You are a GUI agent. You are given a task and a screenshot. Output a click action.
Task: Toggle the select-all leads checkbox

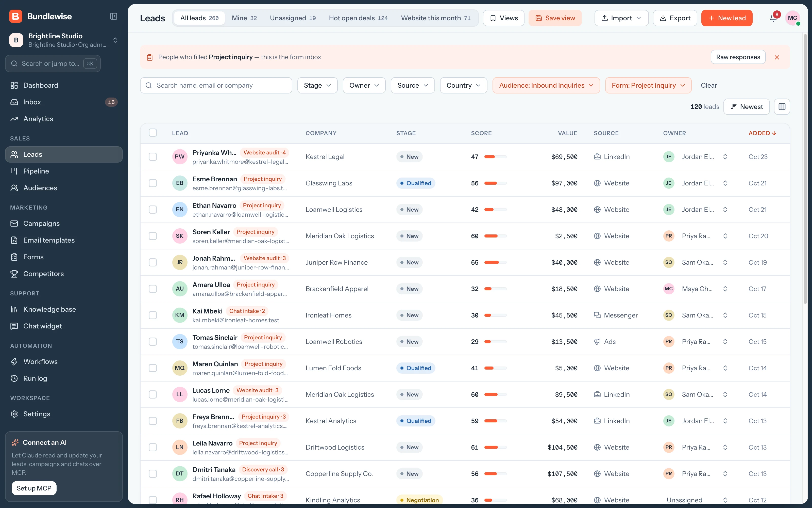[153, 133]
